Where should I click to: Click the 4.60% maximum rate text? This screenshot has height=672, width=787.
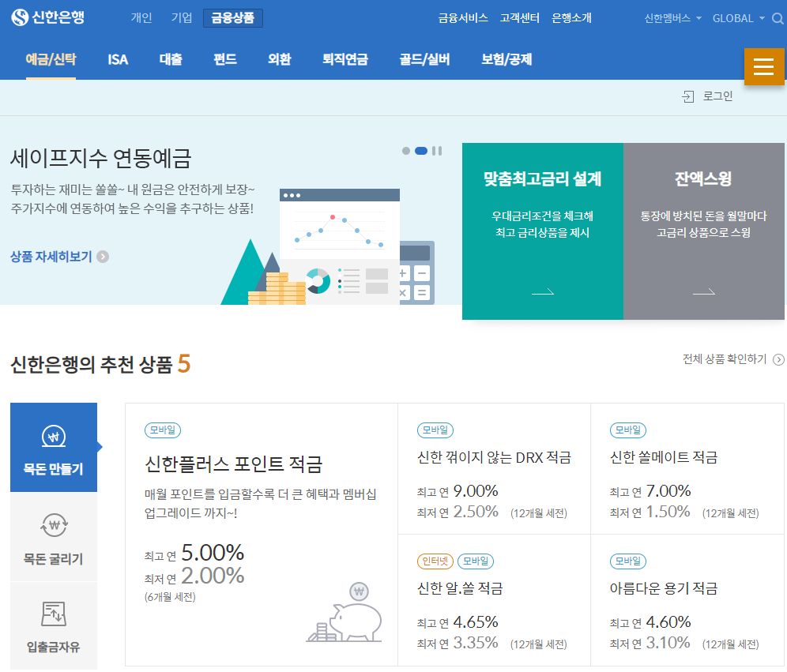coord(668,621)
